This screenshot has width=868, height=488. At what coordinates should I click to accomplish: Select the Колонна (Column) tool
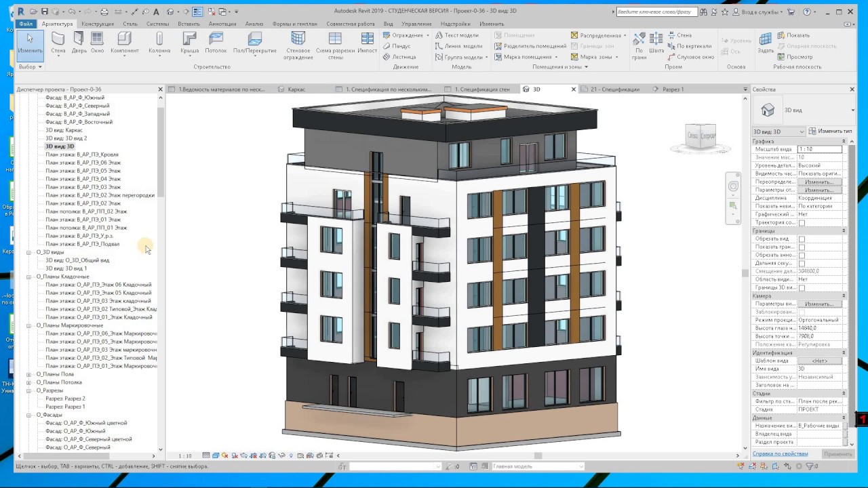(159, 43)
